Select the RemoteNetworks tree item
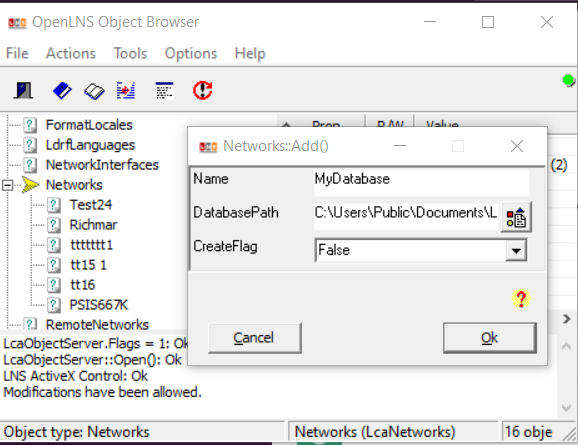Image resolution: width=578 pixels, height=445 pixels. 97,324
